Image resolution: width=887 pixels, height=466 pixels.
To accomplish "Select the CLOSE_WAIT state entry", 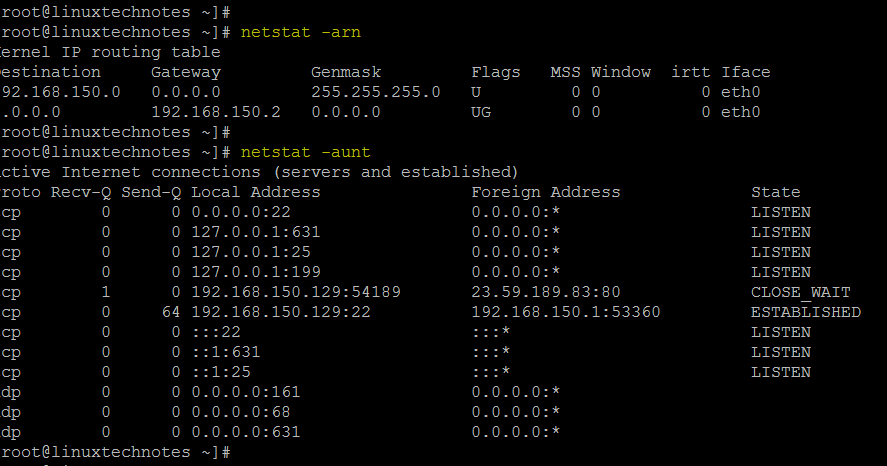I will 800,292.
